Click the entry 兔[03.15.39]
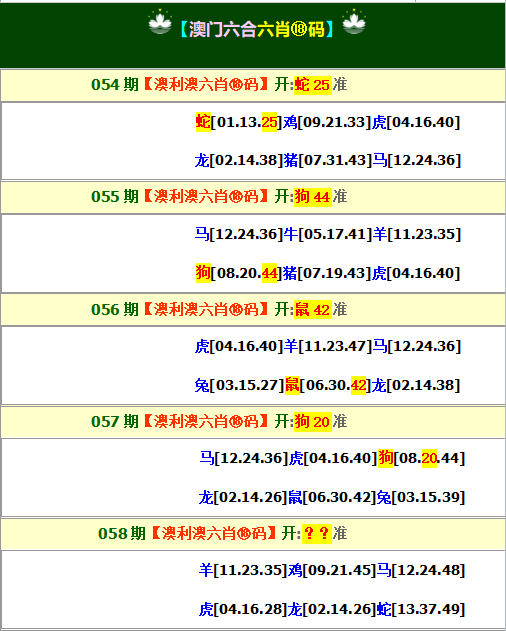This screenshot has width=506, height=631. click(x=421, y=497)
